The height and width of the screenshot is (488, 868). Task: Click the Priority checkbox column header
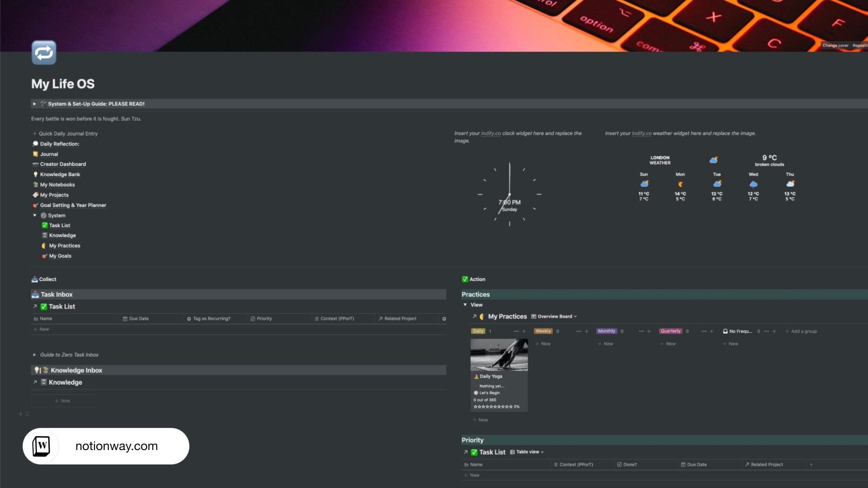point(264,319)
